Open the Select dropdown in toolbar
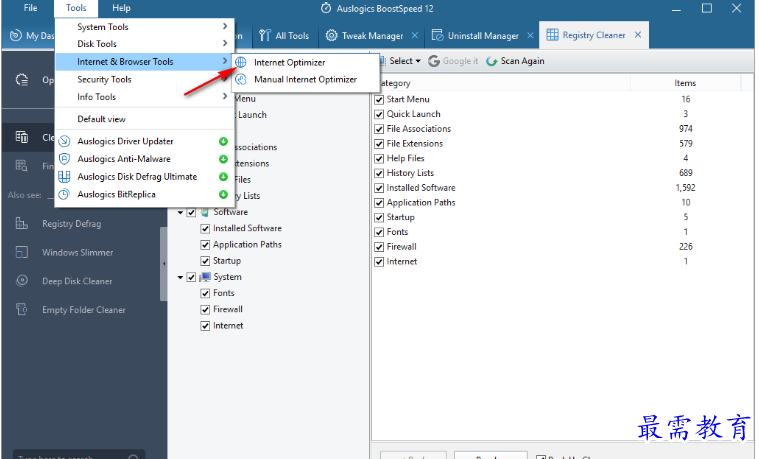This screenshot has height=459, width=759. pos(405,61)
